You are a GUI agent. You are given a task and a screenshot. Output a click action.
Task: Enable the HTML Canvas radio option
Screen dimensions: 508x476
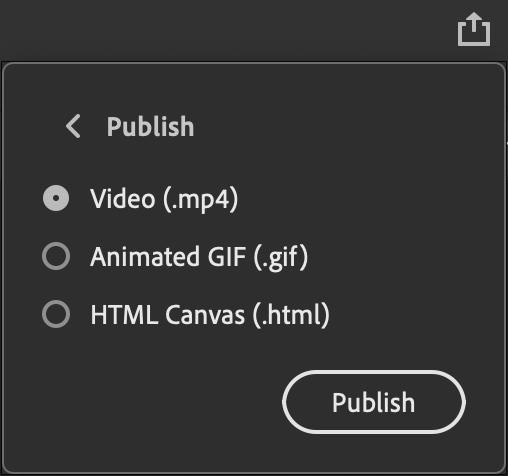coord(56,314)
